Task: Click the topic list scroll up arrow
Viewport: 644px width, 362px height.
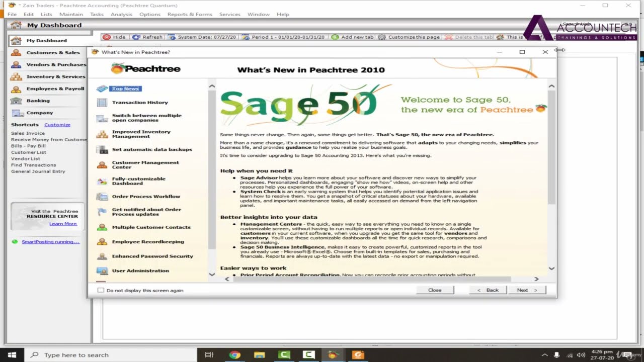Action: (212, 86)
